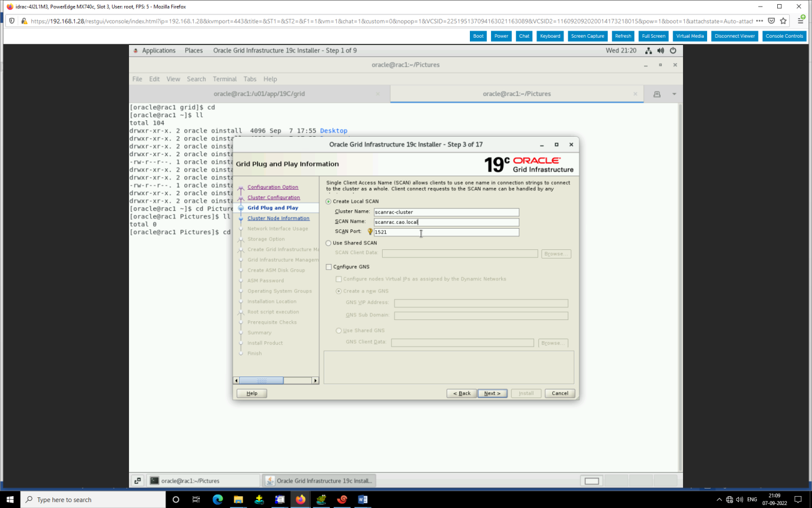Screen dimensions: 812x508
Task: Click the GNOME volume speaker icon
Action: tap(661, 51)
